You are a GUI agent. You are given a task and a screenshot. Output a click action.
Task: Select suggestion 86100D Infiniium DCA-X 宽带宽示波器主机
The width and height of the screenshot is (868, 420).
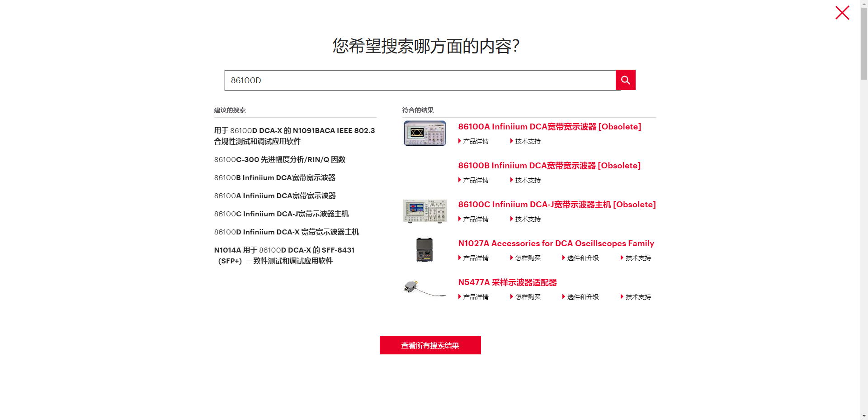tap(287, 232)
